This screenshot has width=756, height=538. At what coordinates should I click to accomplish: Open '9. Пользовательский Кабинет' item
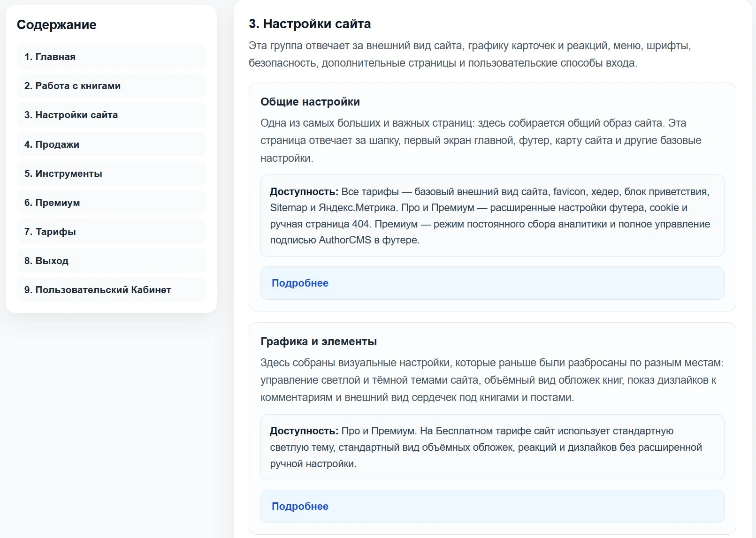click(111, 290)
